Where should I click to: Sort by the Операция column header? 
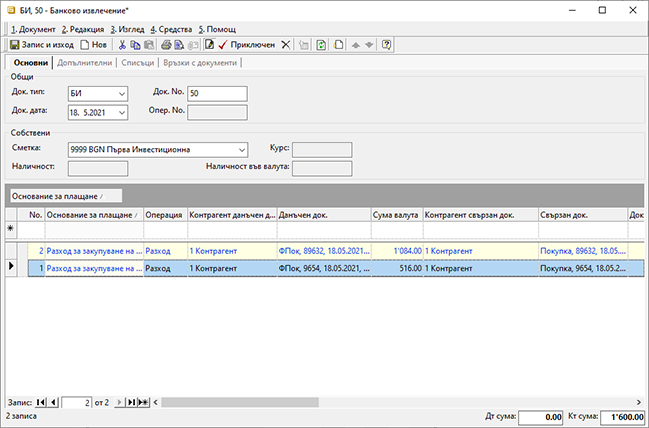point(166,215)
